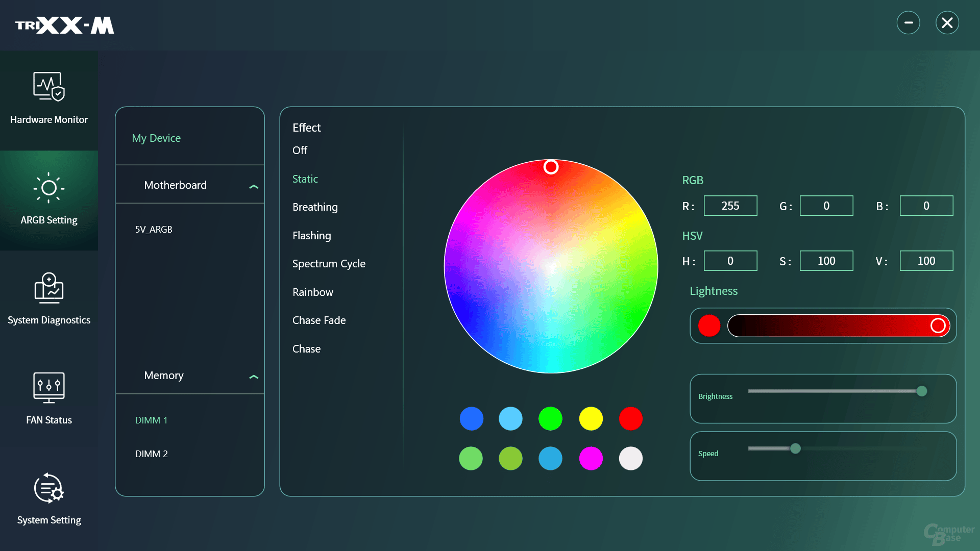Viewport: 980px width, 551px height.
Task: Select the 5V_ARGB header
Action: tap(154, 230)
